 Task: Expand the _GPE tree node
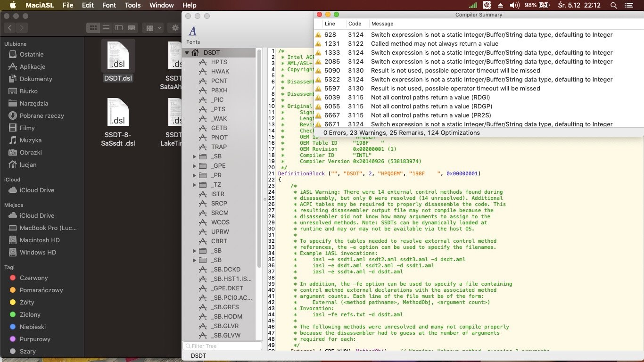click(x=194, y=166)
